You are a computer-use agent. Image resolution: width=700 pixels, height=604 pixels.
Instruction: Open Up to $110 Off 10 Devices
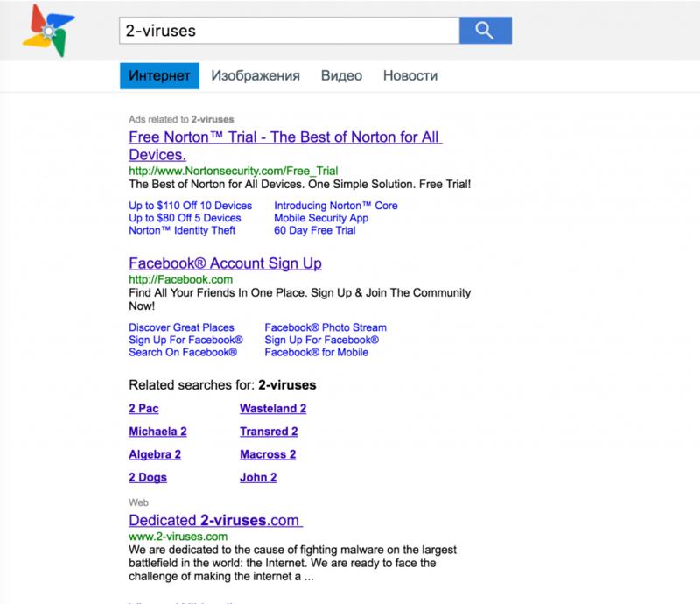pos(190,206)
